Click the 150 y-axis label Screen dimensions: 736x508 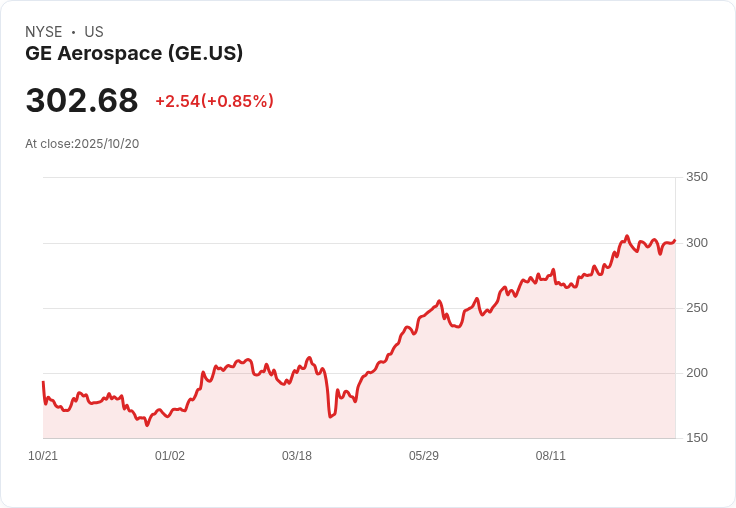click(697, 438)
